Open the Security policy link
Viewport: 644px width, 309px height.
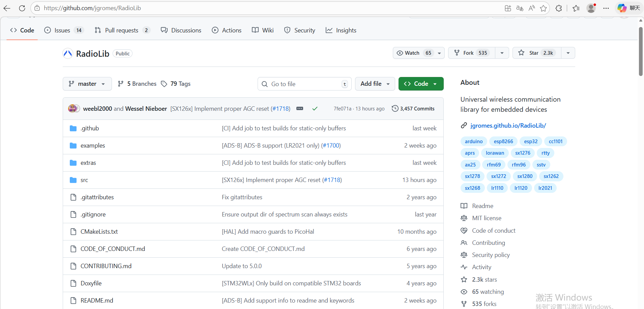491,255
